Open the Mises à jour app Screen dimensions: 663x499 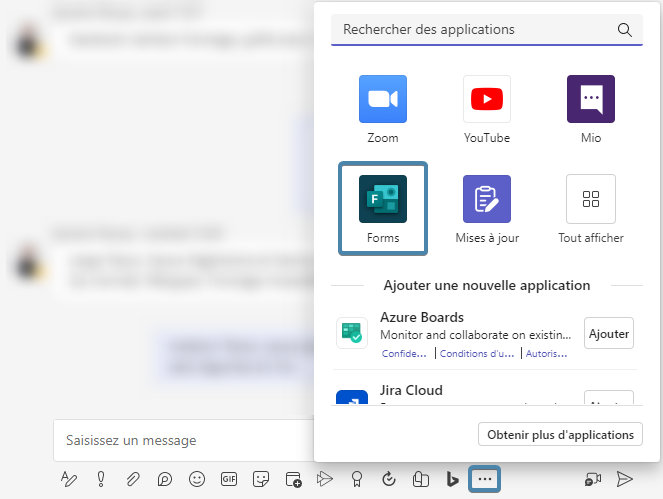click(x=487, y=208)
